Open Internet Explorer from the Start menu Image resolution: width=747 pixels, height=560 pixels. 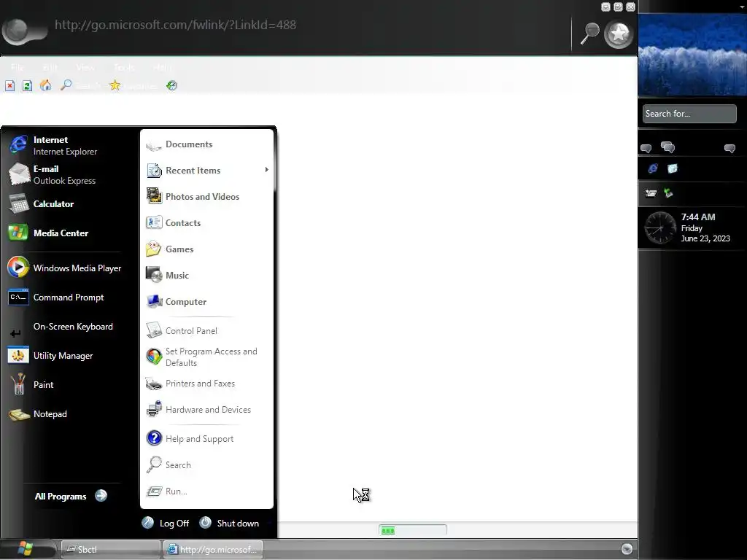pyautogui.click(x=65, y=145)
